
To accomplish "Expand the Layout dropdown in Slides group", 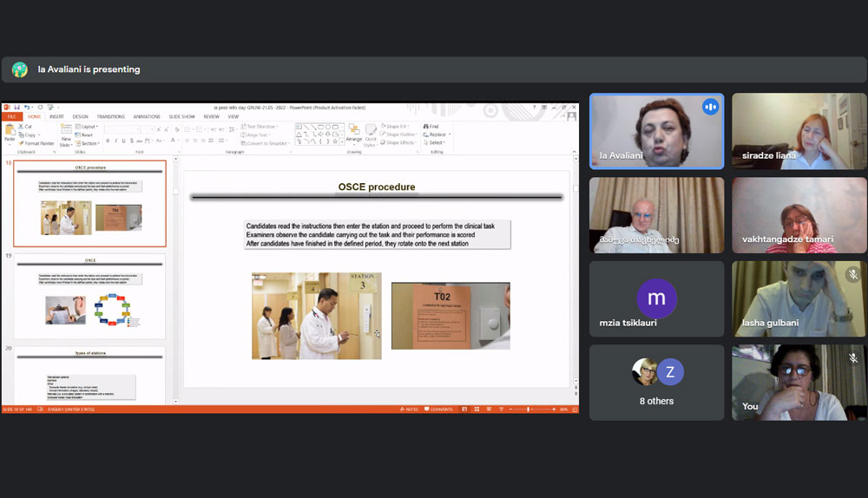I will [x=87, y=127].
